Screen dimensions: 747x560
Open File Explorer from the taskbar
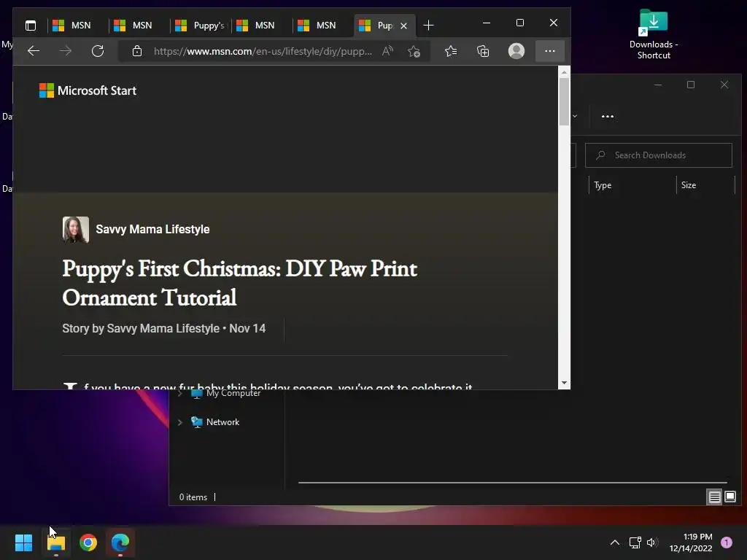56,542
